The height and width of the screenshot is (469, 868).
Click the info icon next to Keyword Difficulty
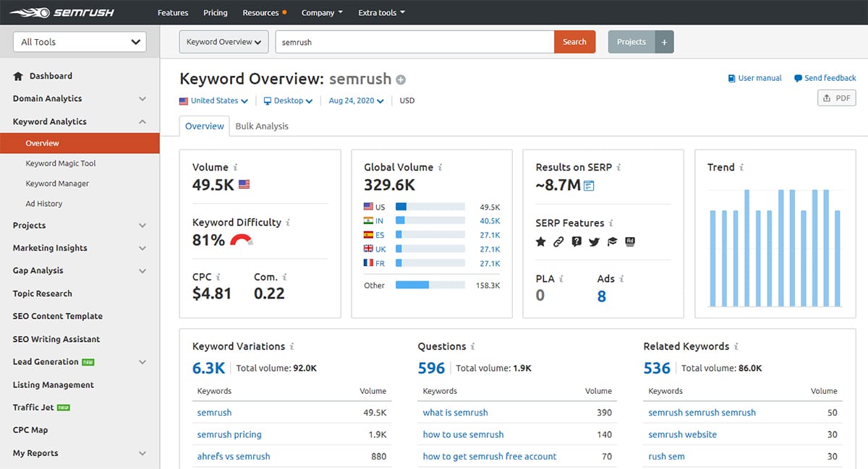288,223
